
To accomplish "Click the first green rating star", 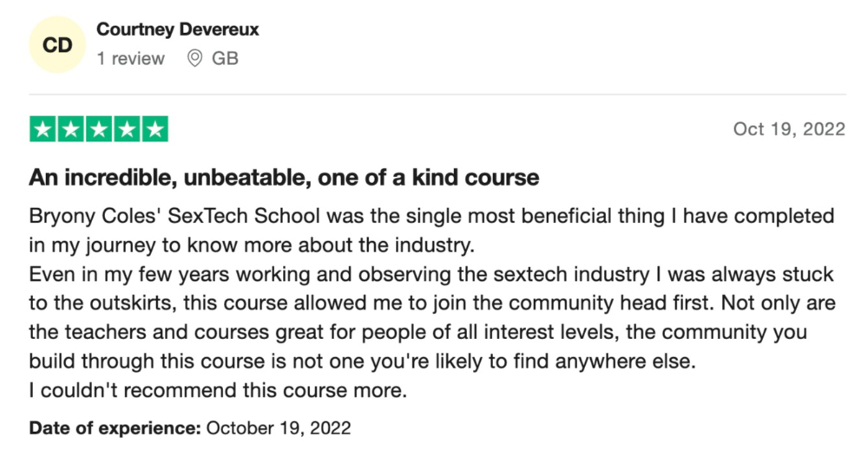I will (43, 129).
